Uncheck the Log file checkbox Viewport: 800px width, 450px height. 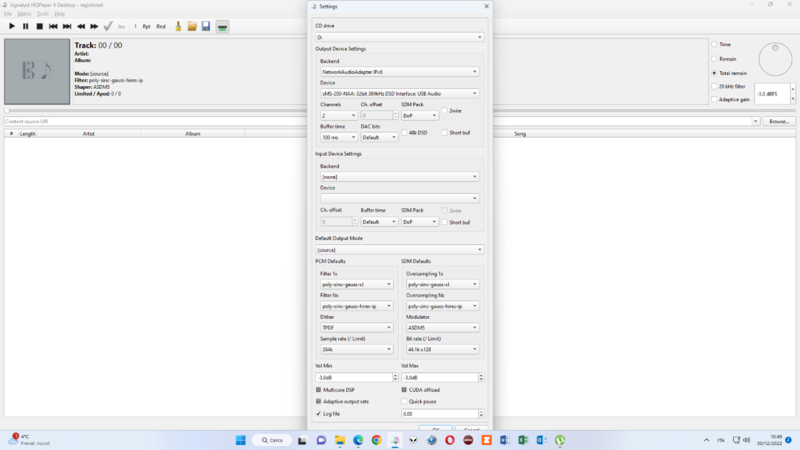click(318, 414)
